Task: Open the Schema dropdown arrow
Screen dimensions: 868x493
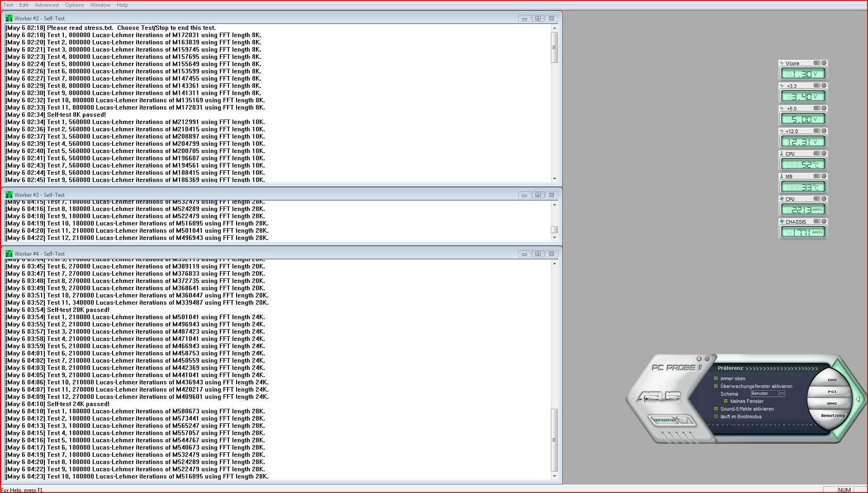Action: coord(782,394)
